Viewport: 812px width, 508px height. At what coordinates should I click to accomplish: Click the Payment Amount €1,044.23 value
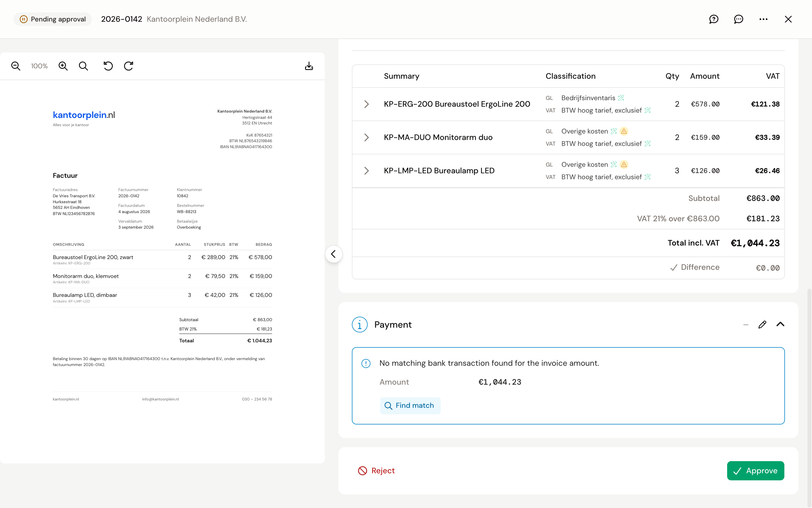click(x=500, y=382)
